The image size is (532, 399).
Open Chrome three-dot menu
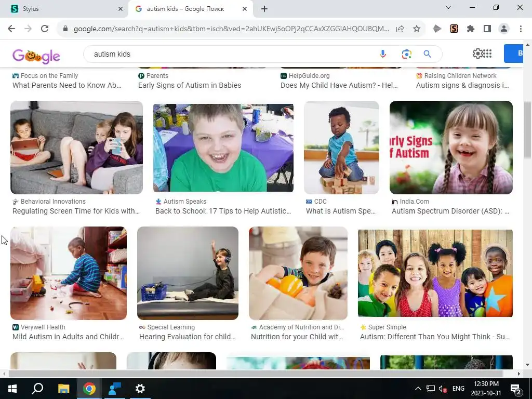(521, 29)
